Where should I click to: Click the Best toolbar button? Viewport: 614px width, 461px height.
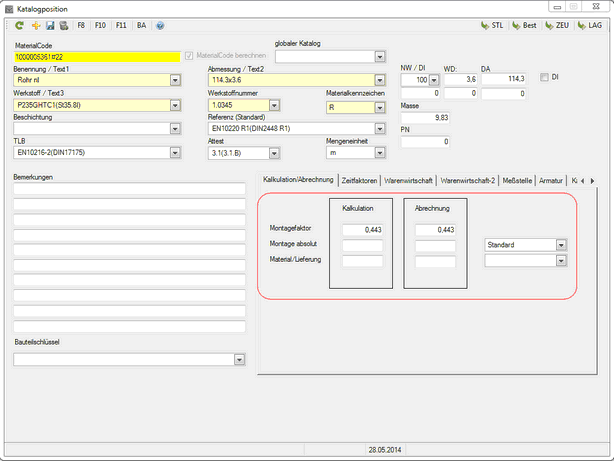524,25
